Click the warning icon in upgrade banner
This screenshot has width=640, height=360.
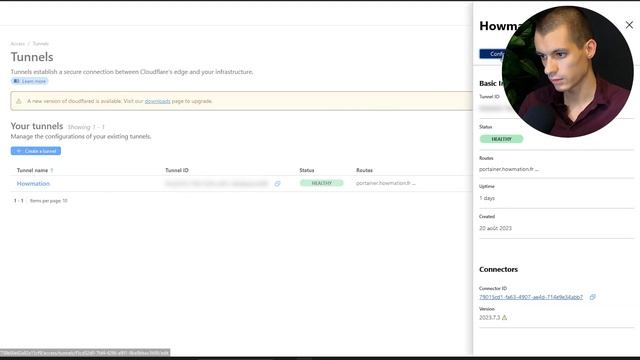pos(18,101)
